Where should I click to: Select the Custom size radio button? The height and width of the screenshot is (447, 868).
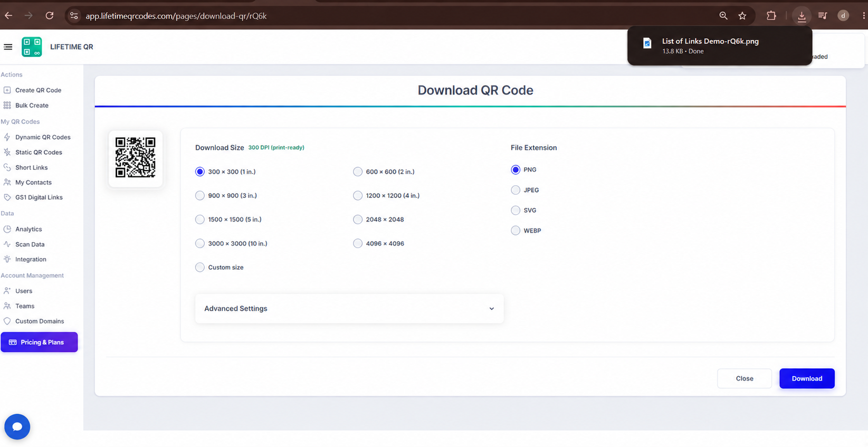point(200,268)
